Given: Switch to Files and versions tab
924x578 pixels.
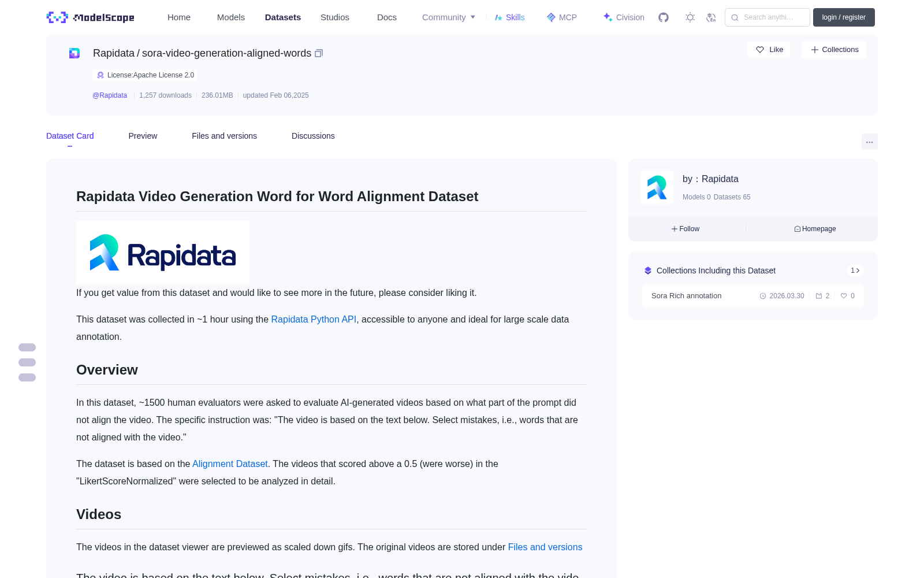Looking at the screenshot, I should coord(224,136).
